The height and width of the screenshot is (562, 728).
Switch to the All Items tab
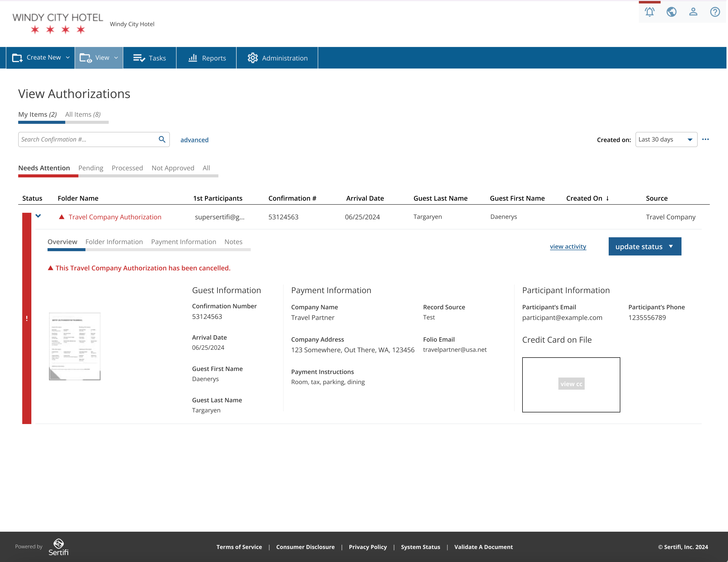click(83, 114)
